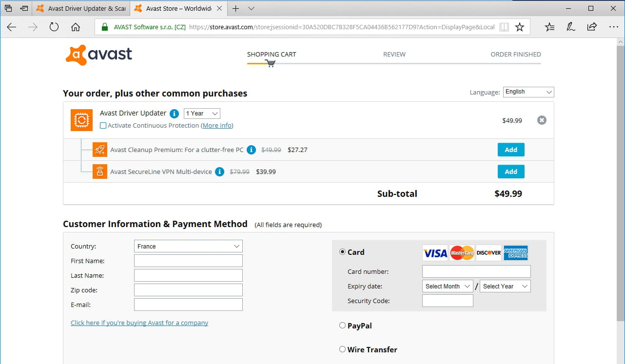Click the Discover card logo
Viewport: 625px width, 364px height.
(488, 253)
